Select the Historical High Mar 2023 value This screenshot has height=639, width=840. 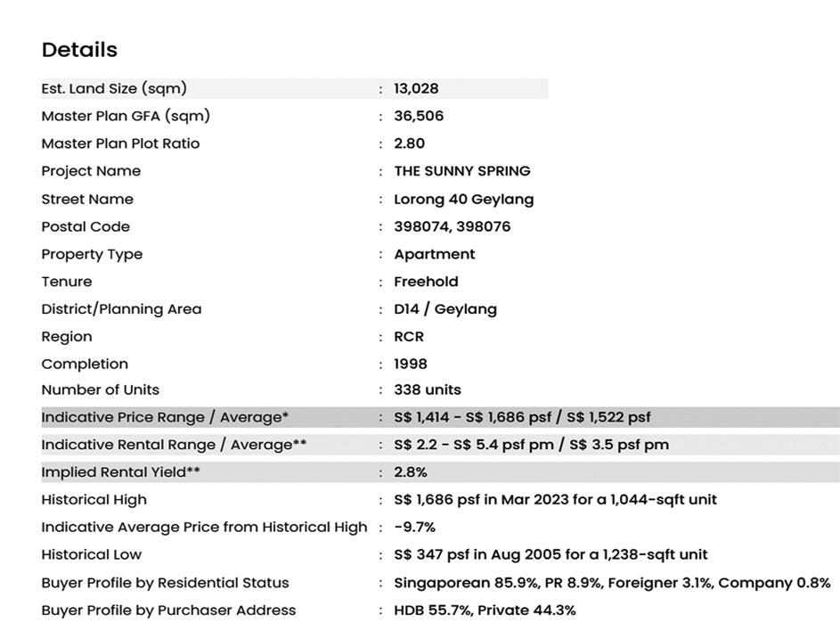point(554,500)
